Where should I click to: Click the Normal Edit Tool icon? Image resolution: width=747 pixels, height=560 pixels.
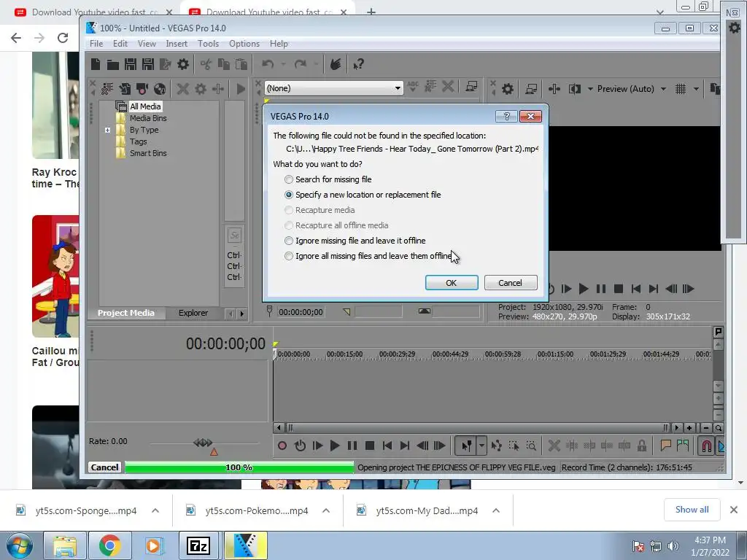click(x=466, y=446)
